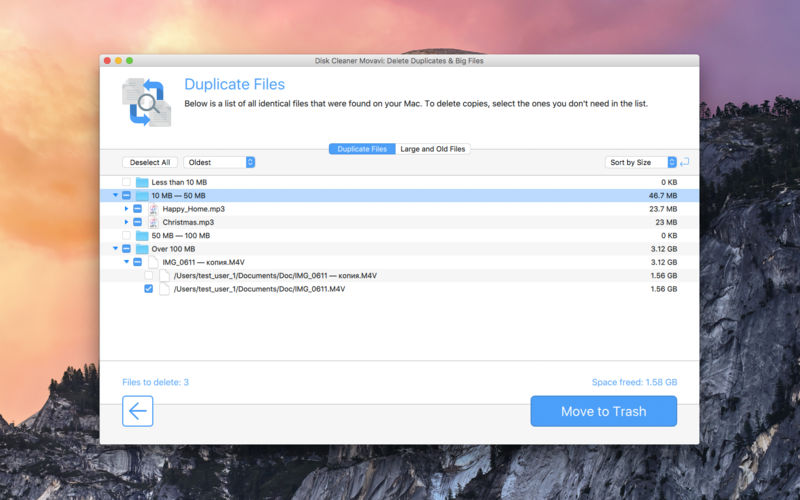Click the Christmas.mp3 file name

[x=188, y=222]
